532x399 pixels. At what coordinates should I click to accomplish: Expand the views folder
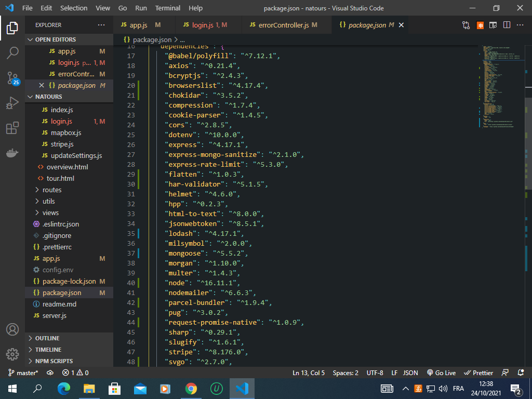tap(69, 212)
